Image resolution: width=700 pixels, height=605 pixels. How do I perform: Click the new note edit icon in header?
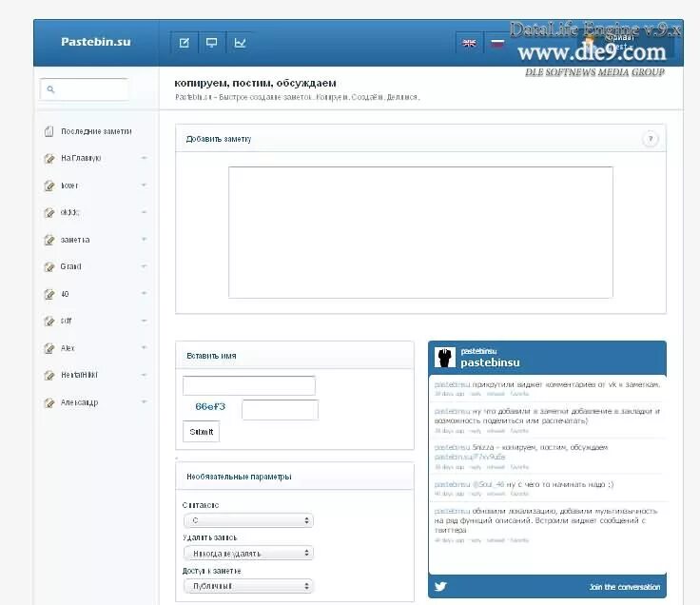(184, 43)
